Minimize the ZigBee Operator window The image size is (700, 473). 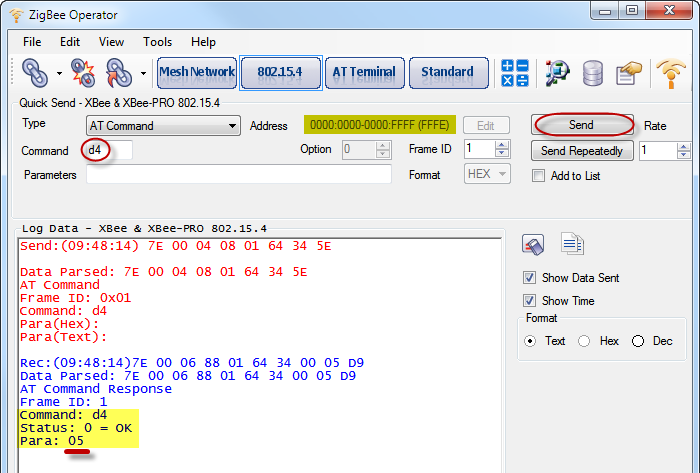click(x=605, y=11)
